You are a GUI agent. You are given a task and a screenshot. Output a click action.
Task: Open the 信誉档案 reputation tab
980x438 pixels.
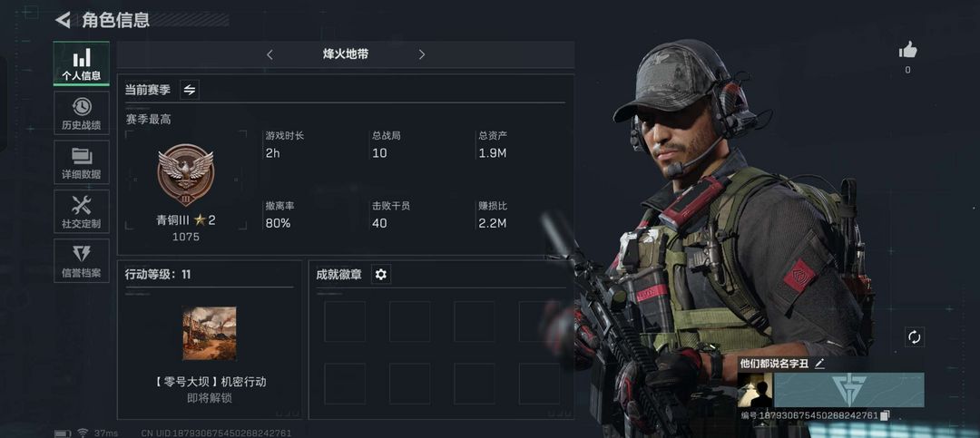[82, 260]
